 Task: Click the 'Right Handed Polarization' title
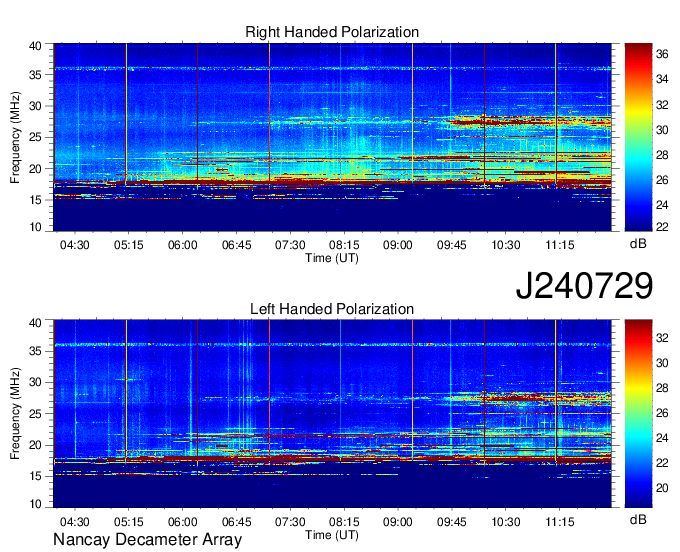332,32
